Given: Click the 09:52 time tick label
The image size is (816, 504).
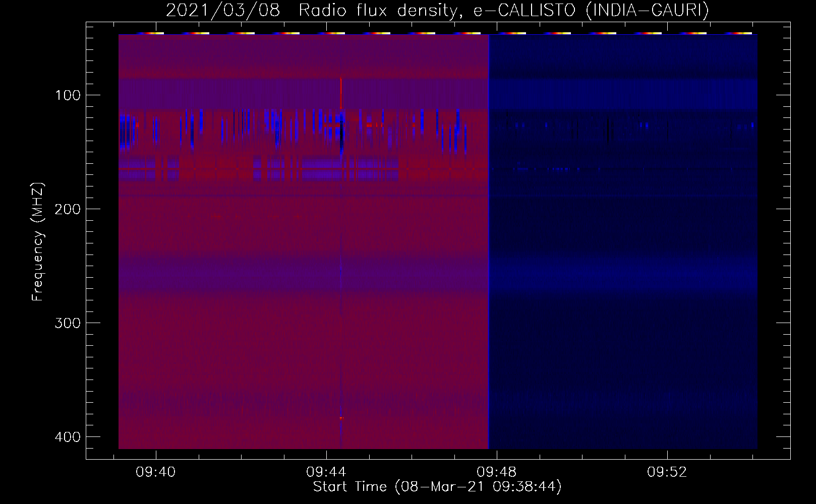Looking at the screenshot, I should [667, 472].
